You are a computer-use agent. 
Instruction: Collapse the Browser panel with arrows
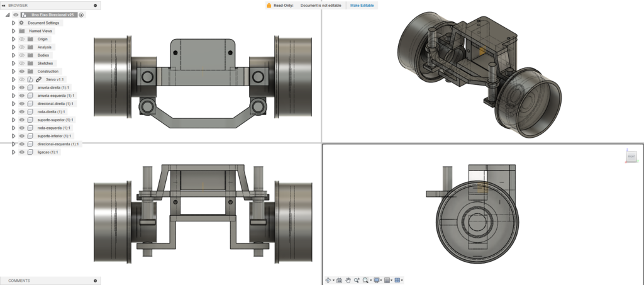(4, 5)
